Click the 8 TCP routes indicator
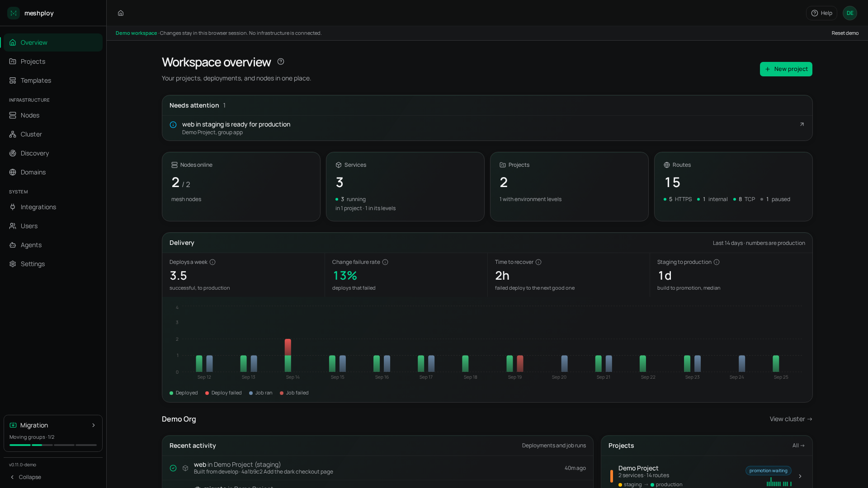Image resolution: width=868 pixels, height=488 pixels. pyautogui.click(x=744, y=199)
